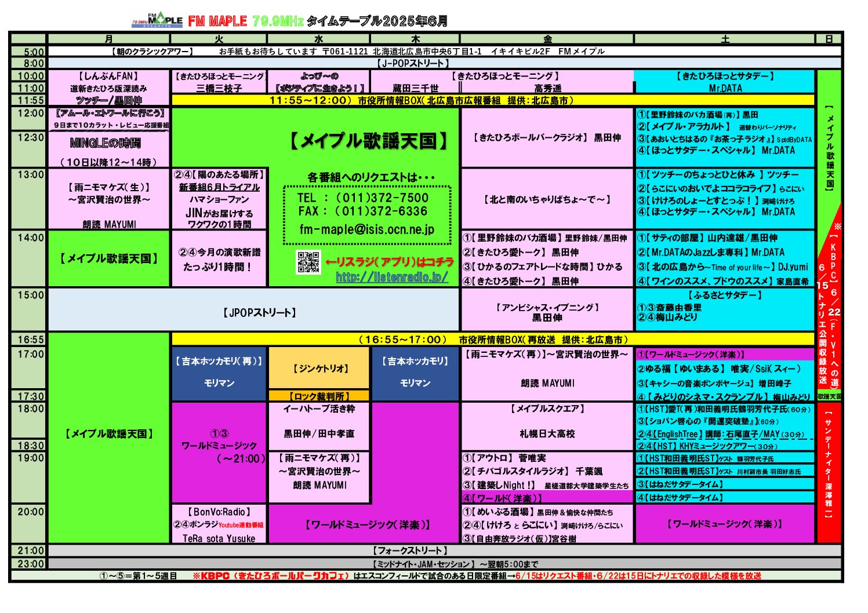Screen dimensions: 868x613
Task: Click the 【雨ニモマケズ(生)】 Monday program
Action: coord(109,199)
